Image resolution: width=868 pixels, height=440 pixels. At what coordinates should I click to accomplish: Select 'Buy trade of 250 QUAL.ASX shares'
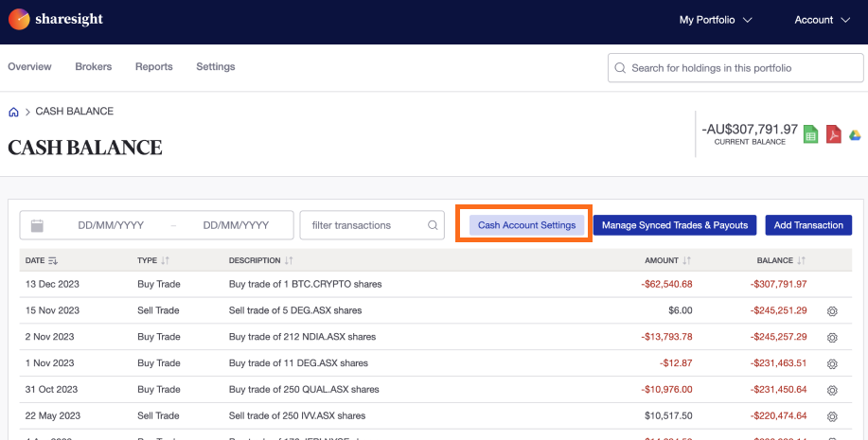click(304, 389)
